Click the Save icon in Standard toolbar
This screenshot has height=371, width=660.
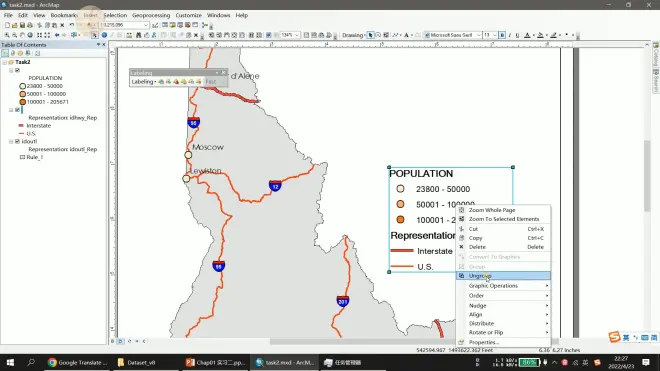pyautogui.click(x=22, y=25)
